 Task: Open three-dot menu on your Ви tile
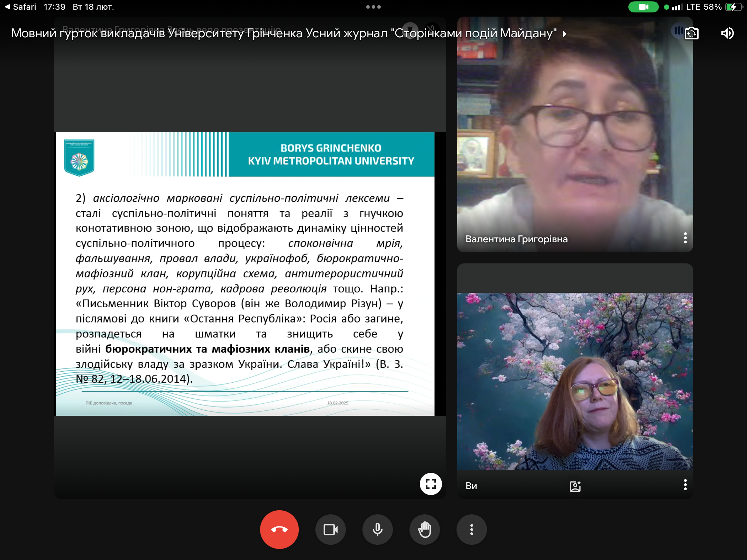pos(685,485)
